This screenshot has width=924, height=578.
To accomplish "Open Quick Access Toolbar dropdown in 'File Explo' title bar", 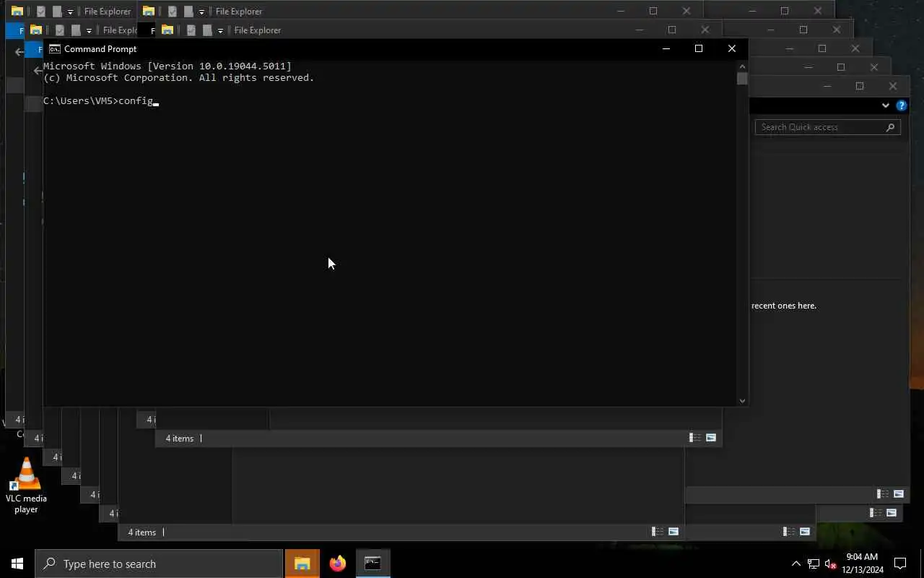I will 89,30.
